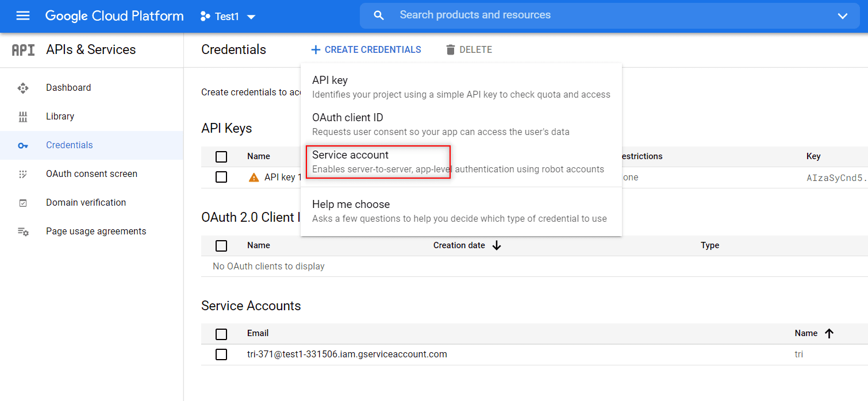
Task: Click the warning icon beside API key 1
Action: pyautogui.click(x=254, y=178)
